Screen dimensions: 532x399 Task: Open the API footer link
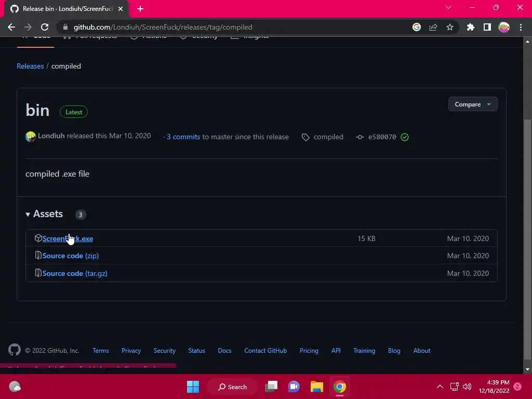[x=336, y=351]
